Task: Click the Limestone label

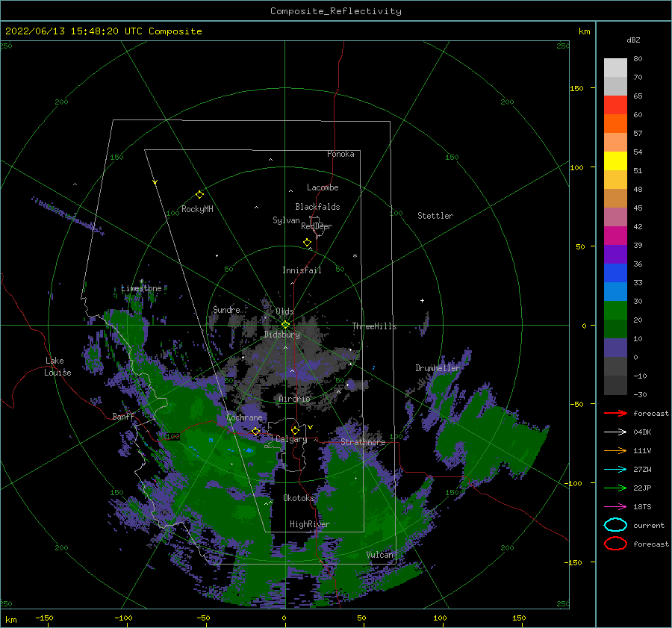Action: tap(141, 288)
